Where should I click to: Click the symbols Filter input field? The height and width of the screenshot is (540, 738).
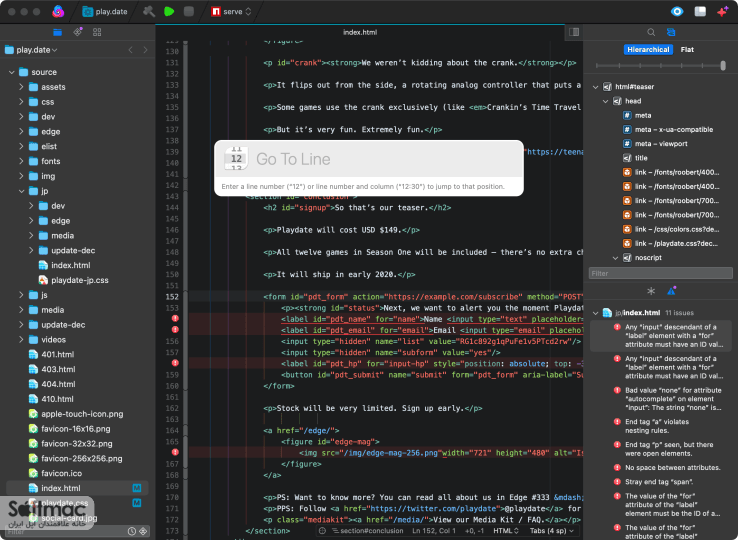pos(660,274)
